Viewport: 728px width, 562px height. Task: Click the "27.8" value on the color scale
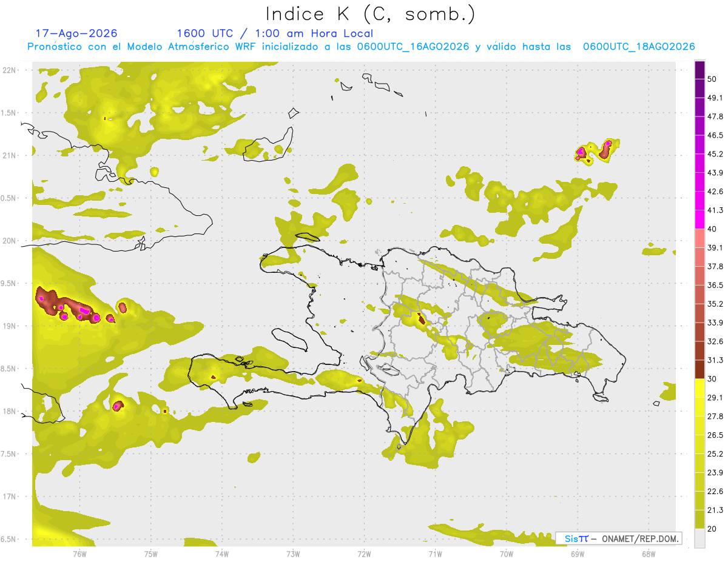coord(716,416)
